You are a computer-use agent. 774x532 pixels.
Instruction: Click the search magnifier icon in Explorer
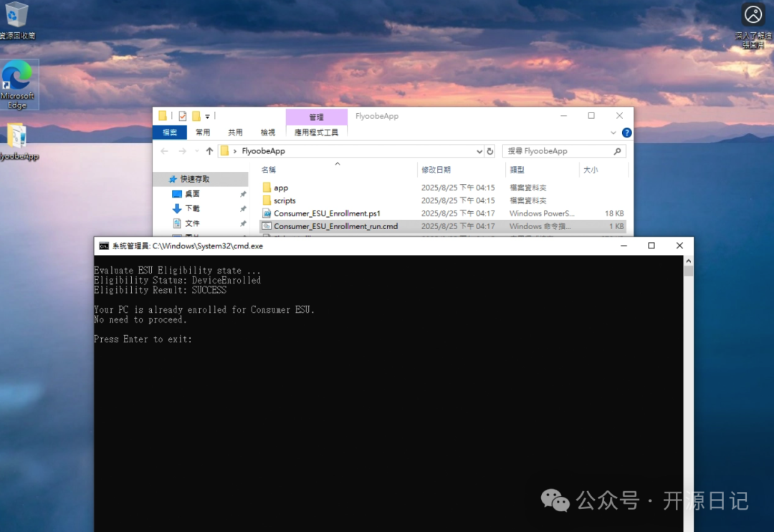click(617, 151)
